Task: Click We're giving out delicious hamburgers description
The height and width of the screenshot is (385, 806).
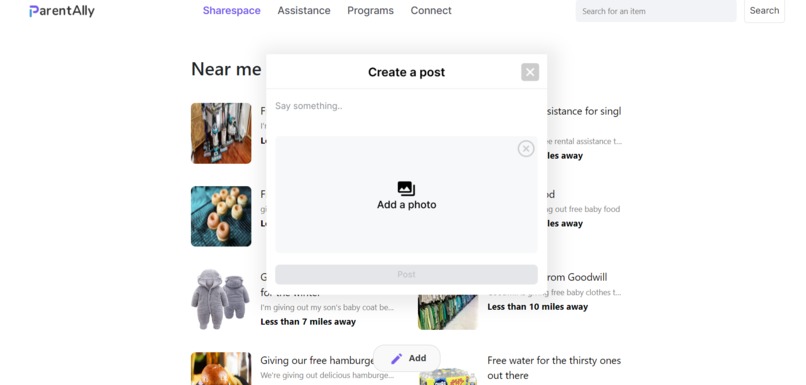Action: 327,375
